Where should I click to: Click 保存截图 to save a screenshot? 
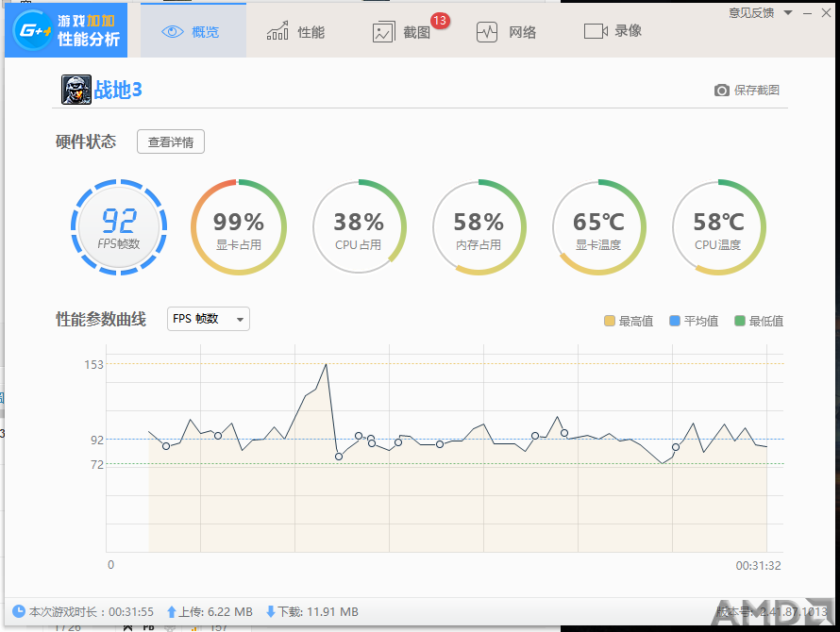747,90
